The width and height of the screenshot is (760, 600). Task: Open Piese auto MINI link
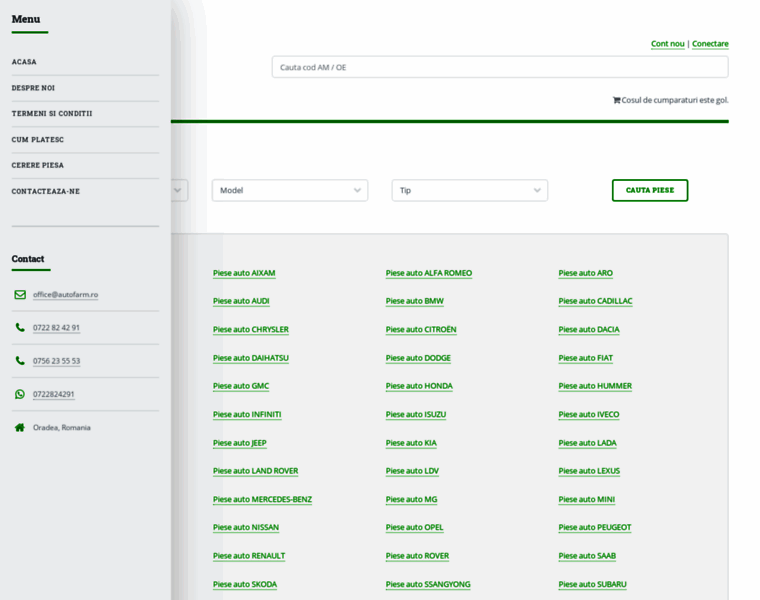coord(587,500)
